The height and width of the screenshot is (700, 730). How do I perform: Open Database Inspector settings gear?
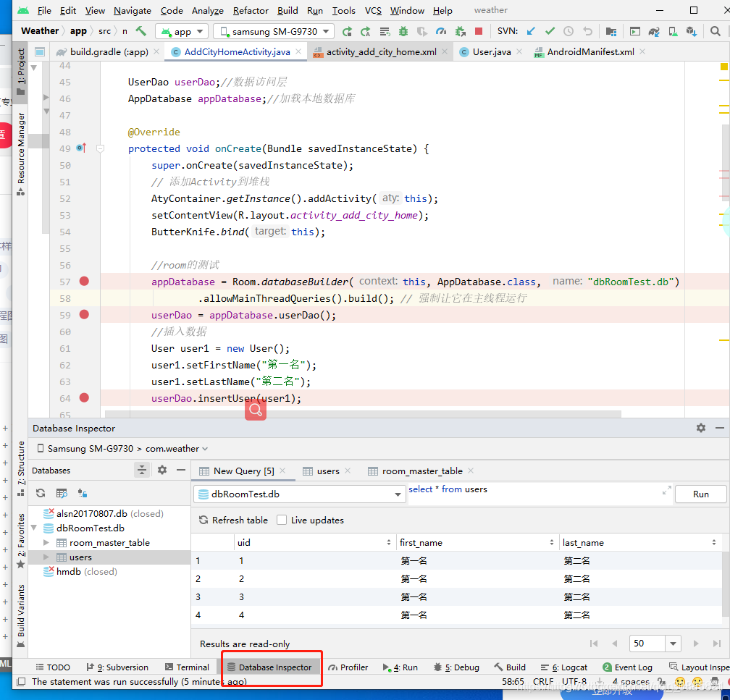click(701, 428)
